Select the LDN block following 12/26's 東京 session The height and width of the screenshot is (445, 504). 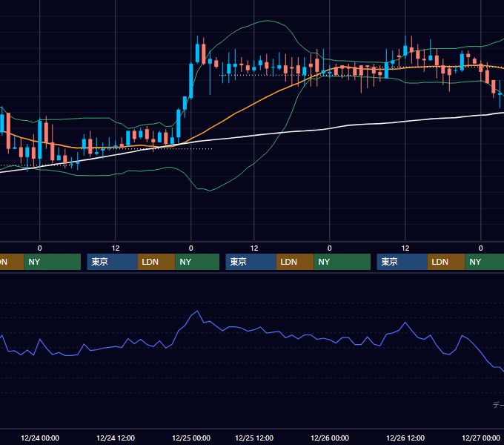(446, 262)
